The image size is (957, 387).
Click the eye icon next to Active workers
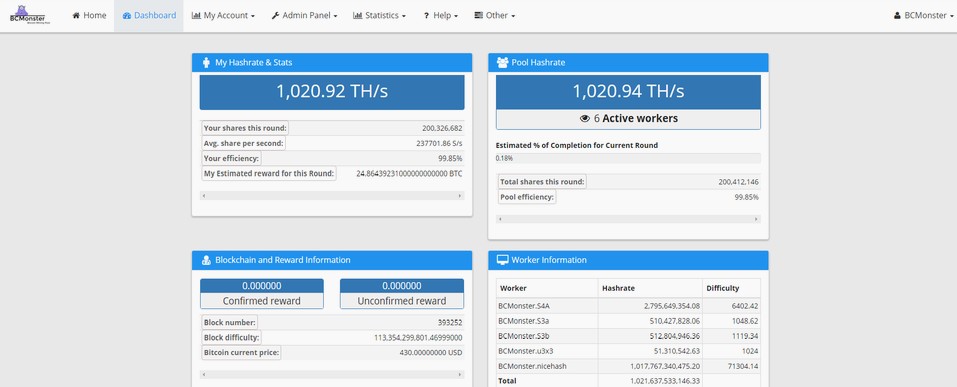point(585,118)
